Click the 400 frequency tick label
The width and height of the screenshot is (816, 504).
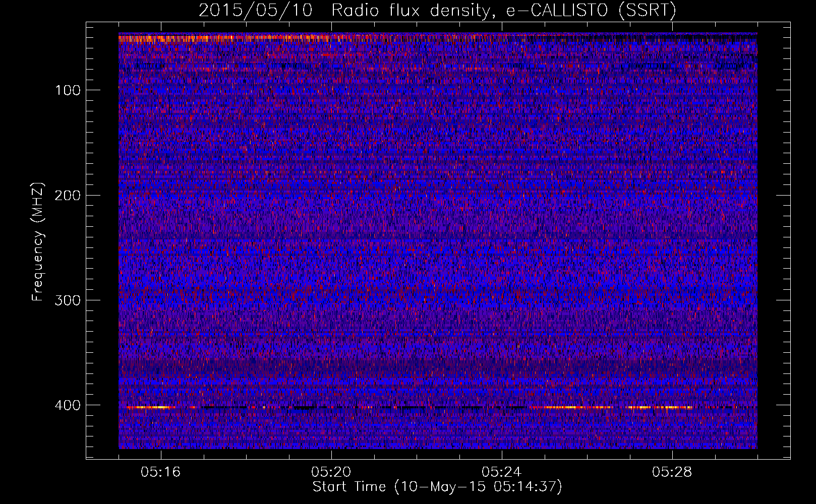point(68,405)
